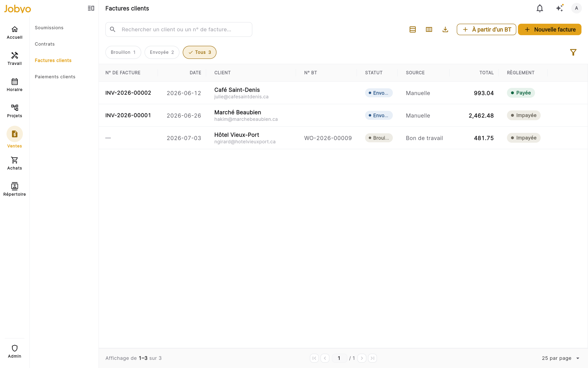
Task: Sort by Total column header
Action: click(487, 73)
